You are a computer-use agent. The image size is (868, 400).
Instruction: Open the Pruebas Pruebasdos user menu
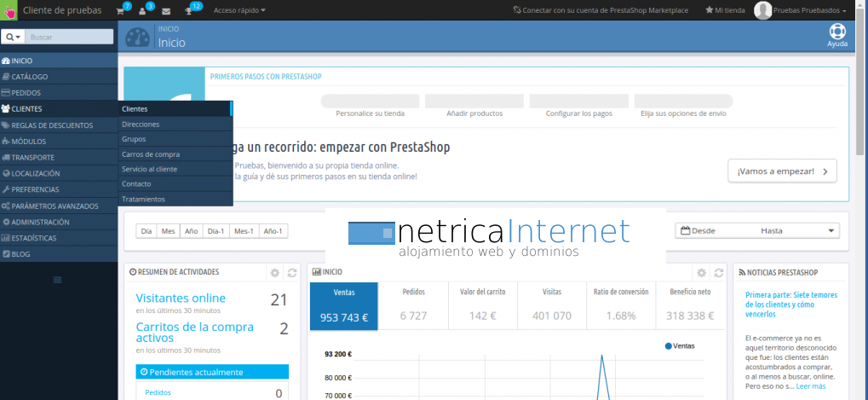tap(801, 11)
